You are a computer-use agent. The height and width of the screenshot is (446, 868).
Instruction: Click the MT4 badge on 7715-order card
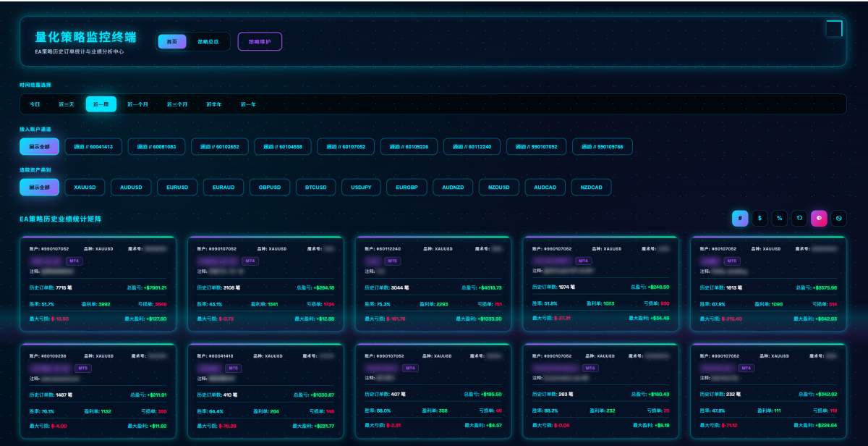coord(75,261)
